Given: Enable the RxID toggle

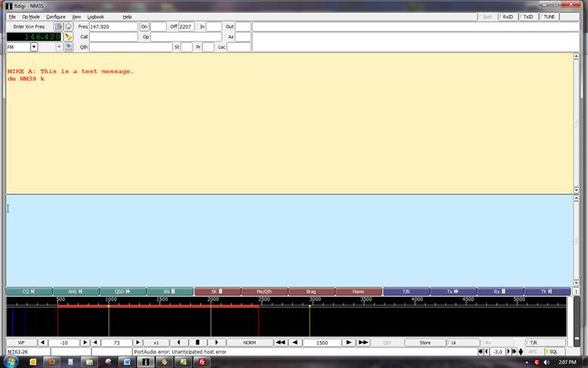Looking at the screenshot, I should click(508, 17).
